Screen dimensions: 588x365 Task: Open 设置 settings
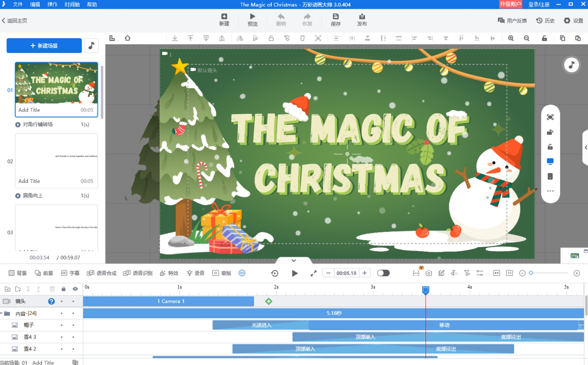click(x=574, y=20)
